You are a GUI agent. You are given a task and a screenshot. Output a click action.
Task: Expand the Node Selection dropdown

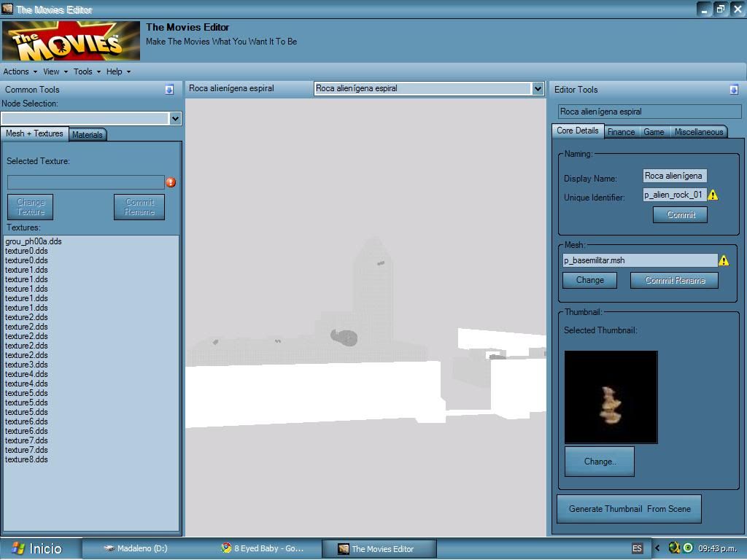pyautogui.click(x=175, y=119)
